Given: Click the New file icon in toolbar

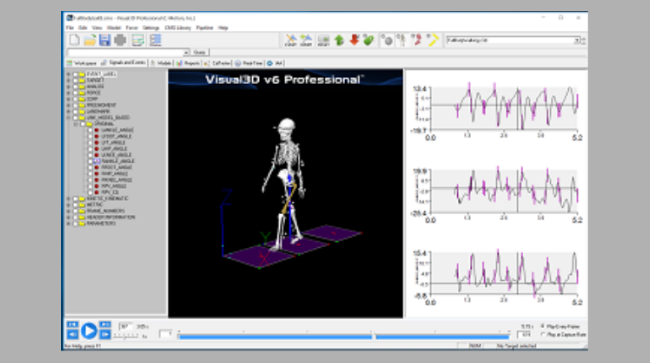Looking at the screenshot, I should click(x=75, y=40).
